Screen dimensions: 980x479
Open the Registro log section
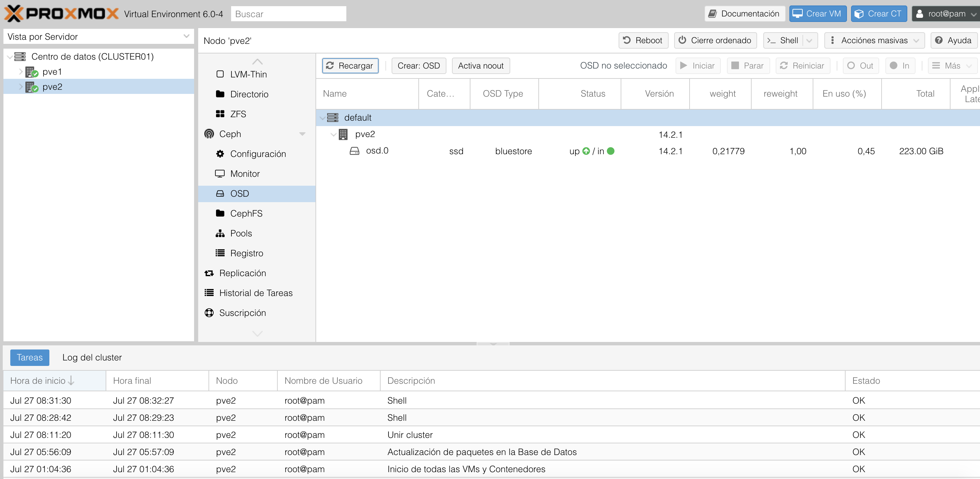tap(247, 253)
